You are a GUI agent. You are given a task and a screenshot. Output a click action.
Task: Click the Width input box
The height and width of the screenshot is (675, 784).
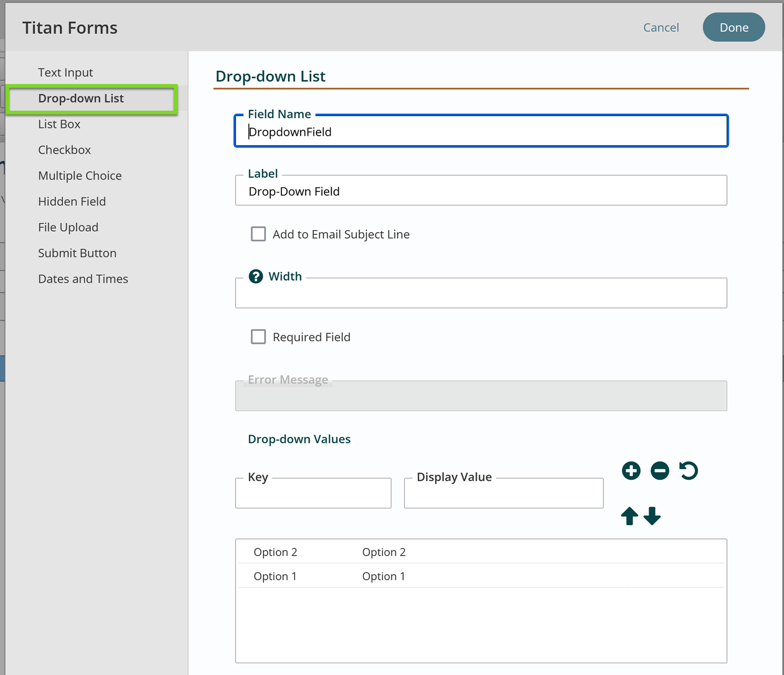point(481,293)
